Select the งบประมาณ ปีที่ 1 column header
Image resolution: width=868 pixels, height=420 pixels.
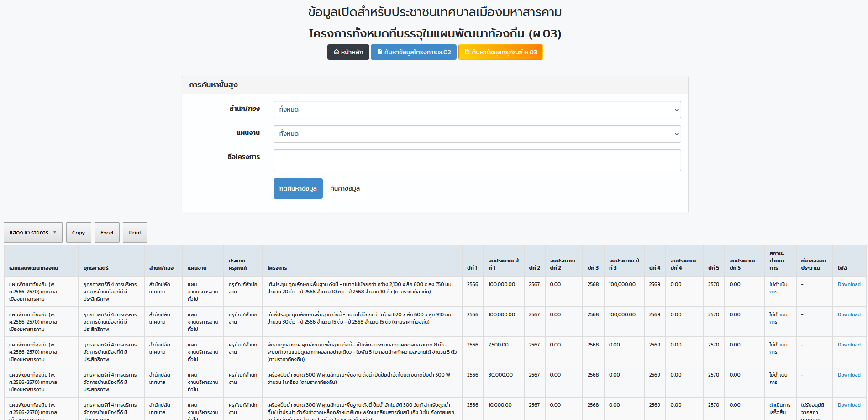coord(504,263)
